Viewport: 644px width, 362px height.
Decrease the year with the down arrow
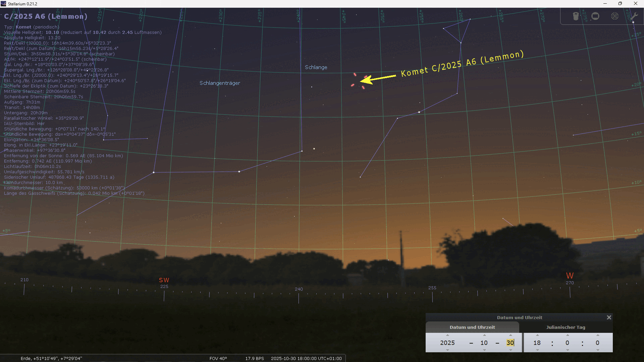(x=447, y=350)
